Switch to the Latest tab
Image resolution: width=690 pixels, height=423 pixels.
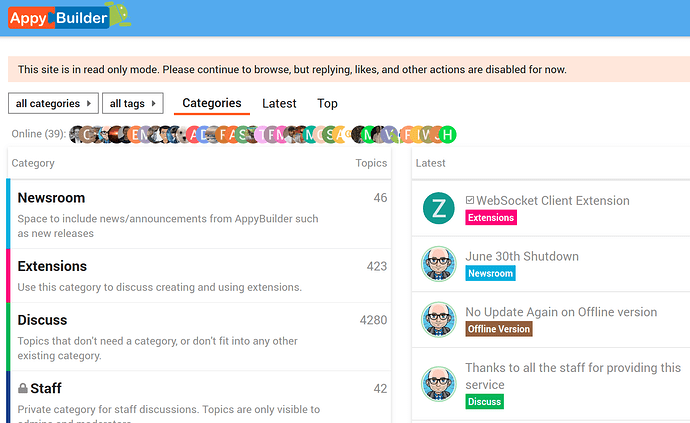tap(279, 103)
